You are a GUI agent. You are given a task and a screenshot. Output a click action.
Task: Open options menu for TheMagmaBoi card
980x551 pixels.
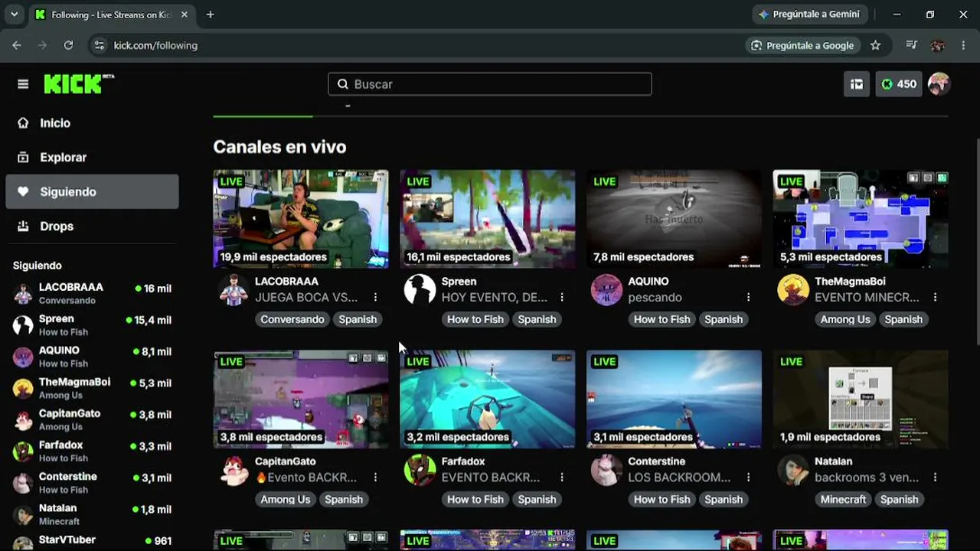coord(935,297)
